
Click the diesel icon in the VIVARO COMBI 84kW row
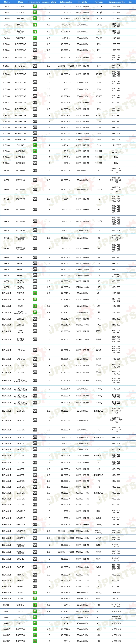coord(35,281)
